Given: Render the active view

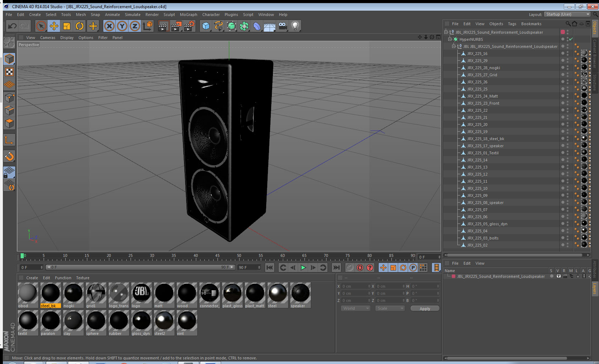Looking at the screenshot, I should tap(163, 26).
